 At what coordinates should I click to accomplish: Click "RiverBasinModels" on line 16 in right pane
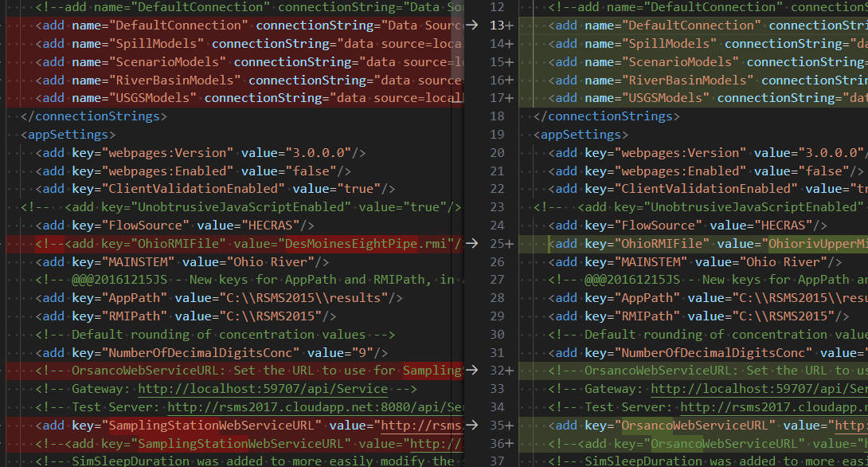point(687,80)
